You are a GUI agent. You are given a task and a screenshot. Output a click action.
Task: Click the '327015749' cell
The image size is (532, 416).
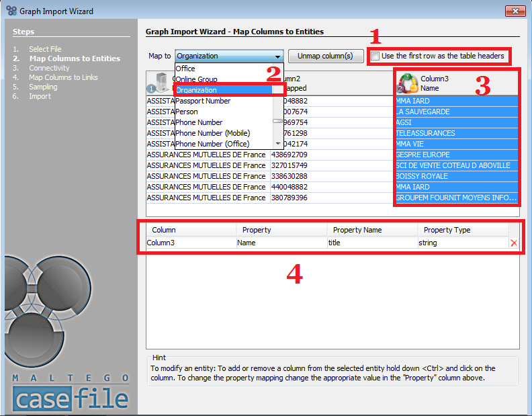click(332, 165)
